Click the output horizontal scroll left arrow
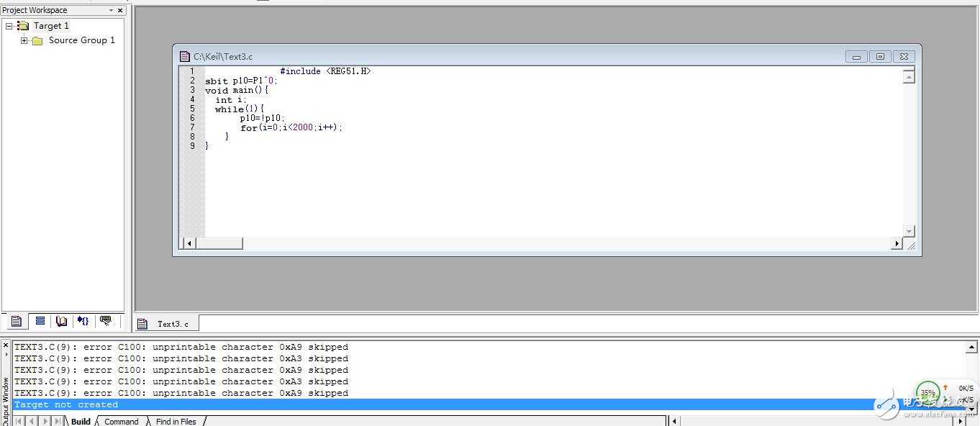This screenshot has height=426, width=980. [x=674, y=421]
